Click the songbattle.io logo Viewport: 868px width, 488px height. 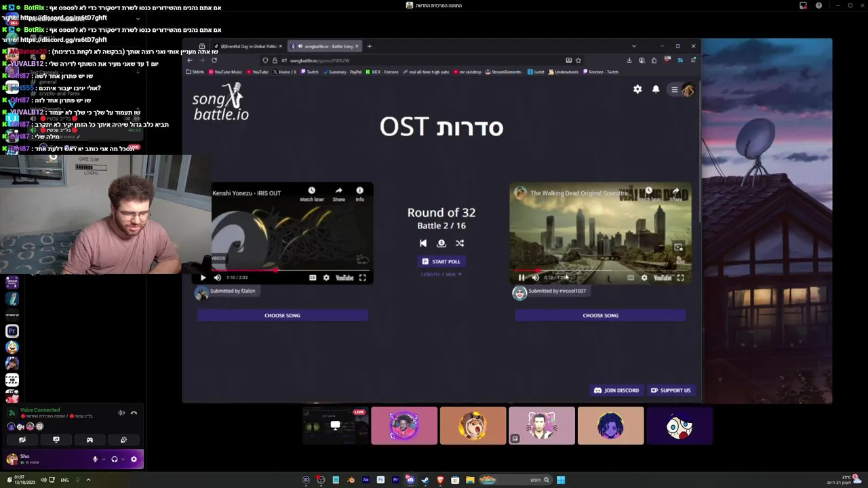221,102
